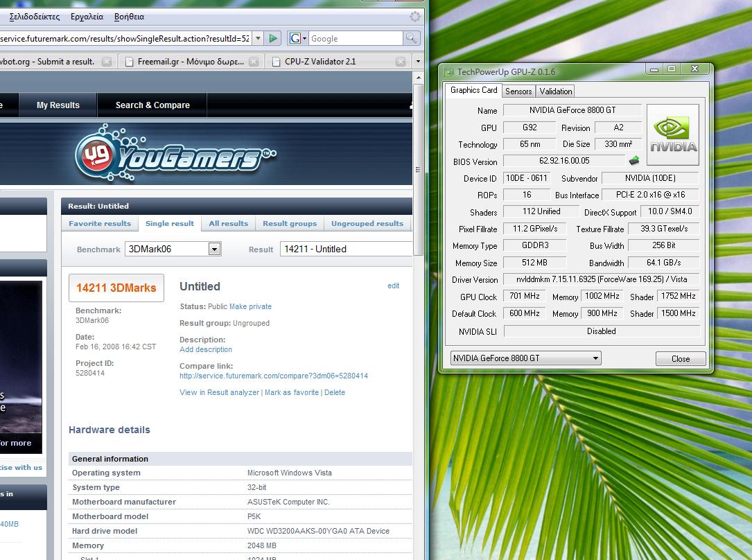
Task: Open the Σελιδοδείκτες menu
Action: pos(35,17)
